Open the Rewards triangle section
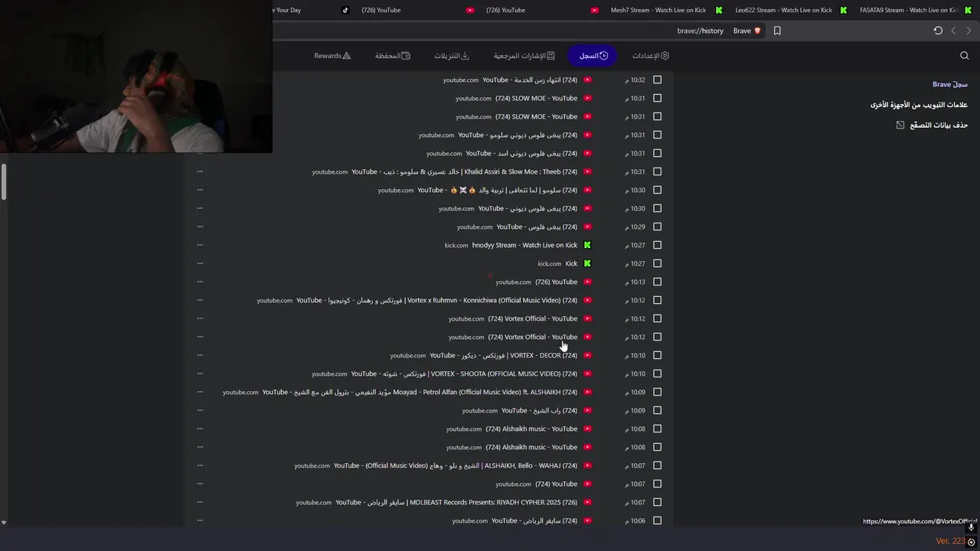The width and height of the screenshot is (980, 551). point(346,56)
